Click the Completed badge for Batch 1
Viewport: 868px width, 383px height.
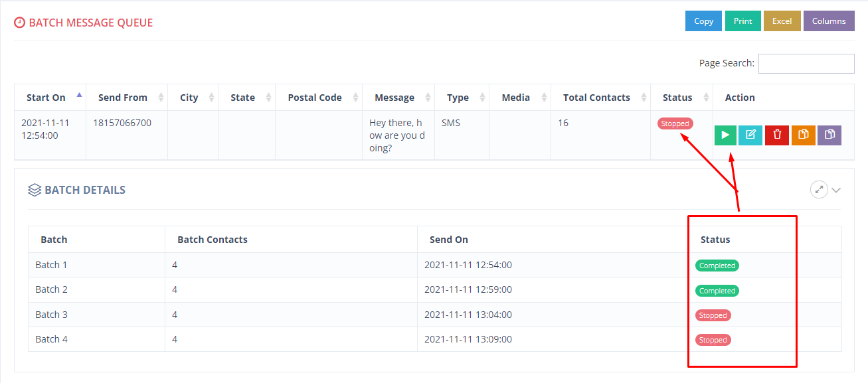click(717, 266)
